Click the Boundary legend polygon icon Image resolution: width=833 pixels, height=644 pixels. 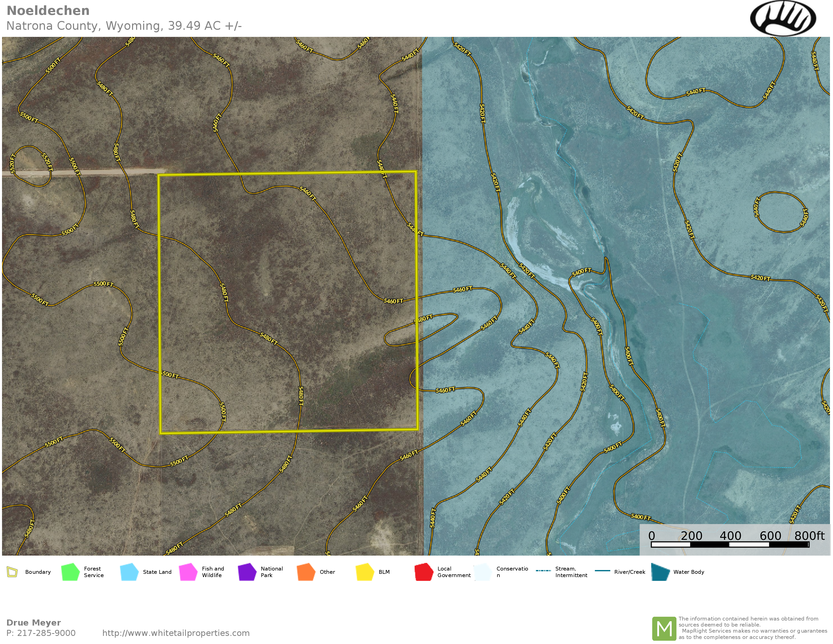coord(12,572)
